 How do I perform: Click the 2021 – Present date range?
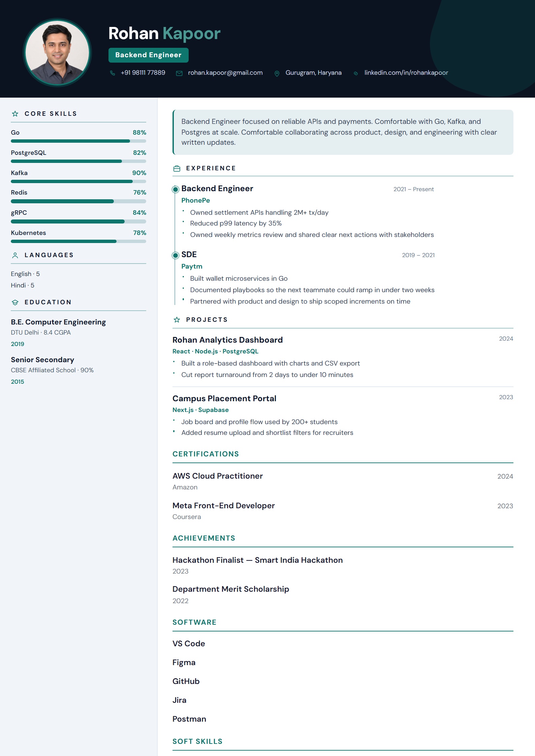414,189
